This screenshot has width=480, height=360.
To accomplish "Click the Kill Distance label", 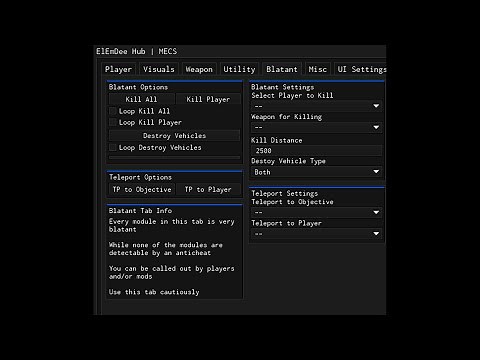I will click(277, 140).
